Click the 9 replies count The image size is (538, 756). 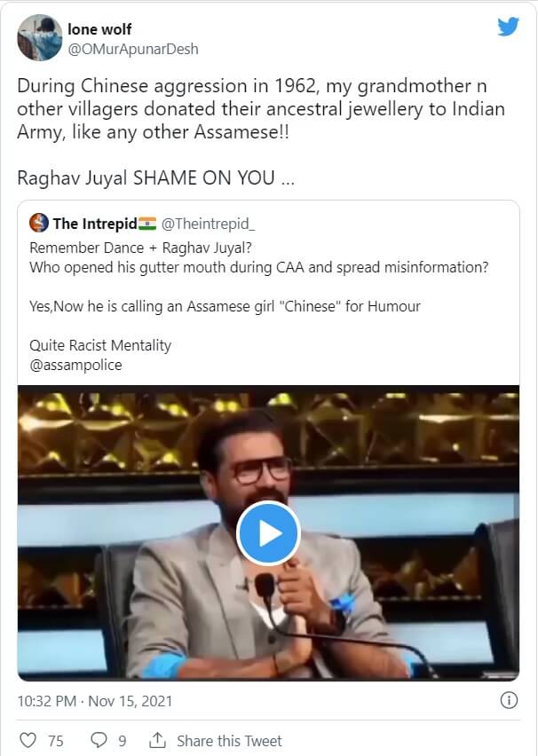click(123, 741)
